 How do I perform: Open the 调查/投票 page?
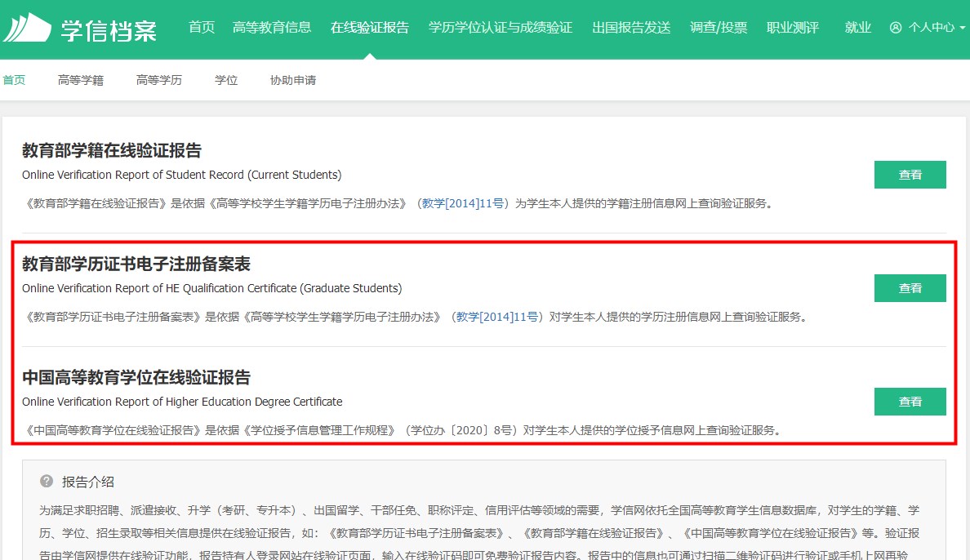pos(719,27)
